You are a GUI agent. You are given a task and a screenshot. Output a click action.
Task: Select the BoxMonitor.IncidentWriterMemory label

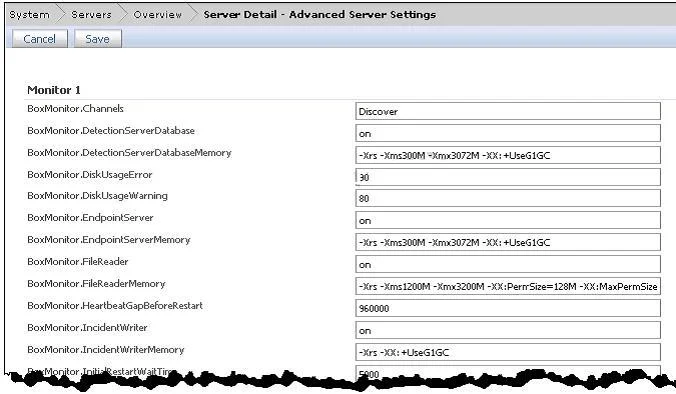click(x=106, y=350)
